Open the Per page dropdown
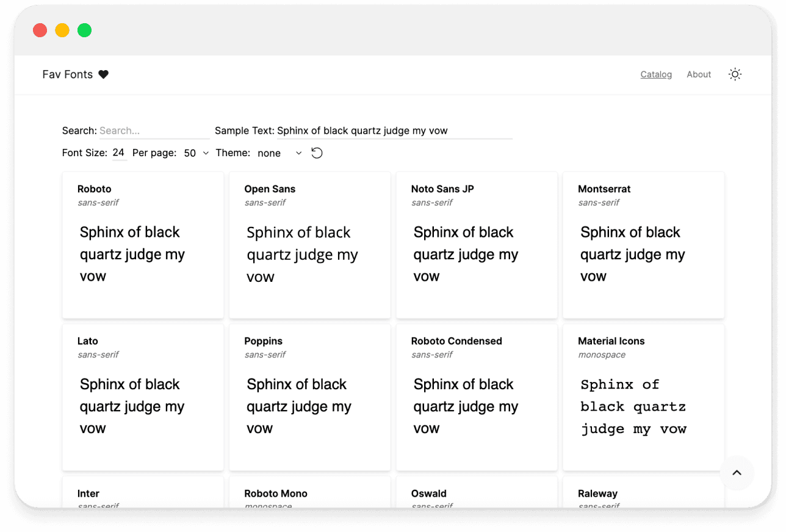 tap(196, 153)
